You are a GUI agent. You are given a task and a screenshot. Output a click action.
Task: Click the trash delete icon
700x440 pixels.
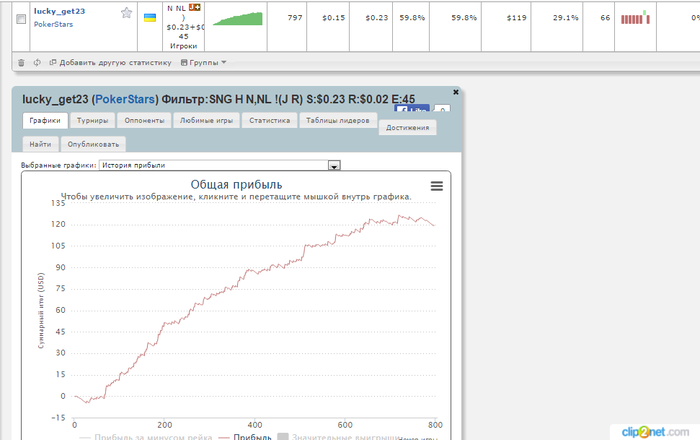(21, 62)
